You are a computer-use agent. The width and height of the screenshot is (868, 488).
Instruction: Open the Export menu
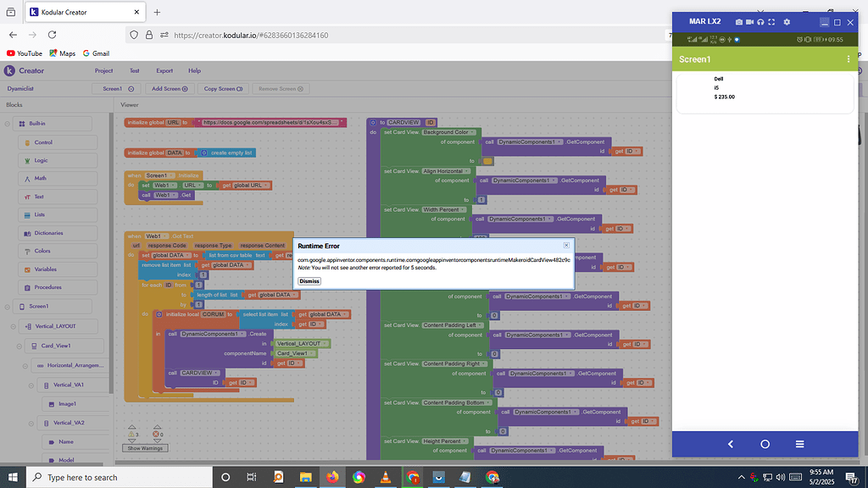tap(164, 71)
